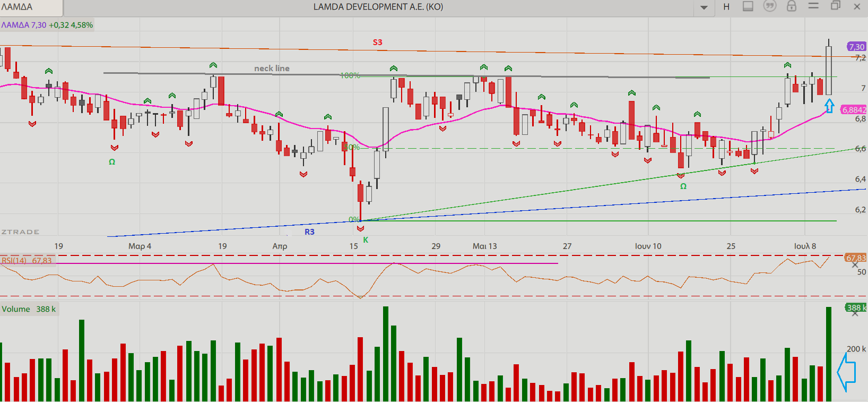The height and width of the screenshot is (402, 868).
Task: Click the Ιουλ 8 date label
Action: coord(805,246)
